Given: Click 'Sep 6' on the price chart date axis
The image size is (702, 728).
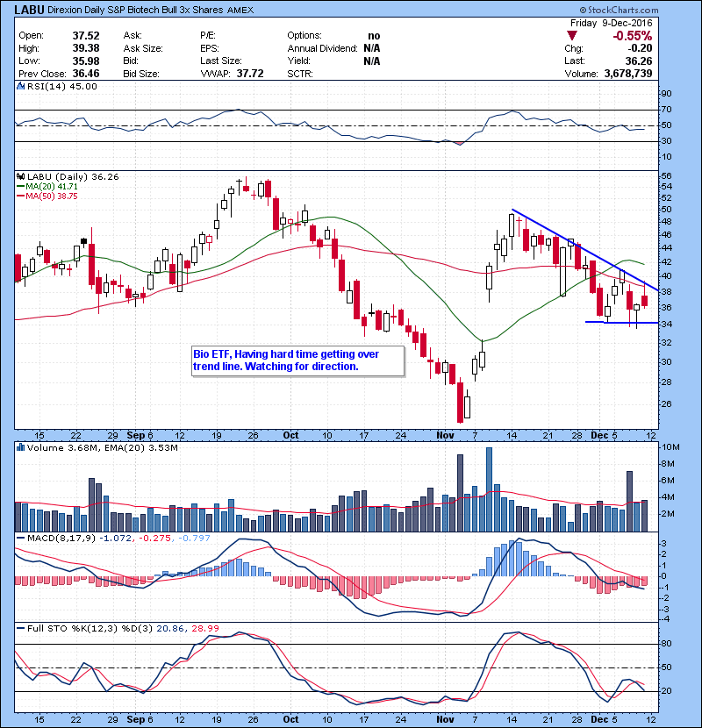Looking at the screenshot, I should pos(140,436).
